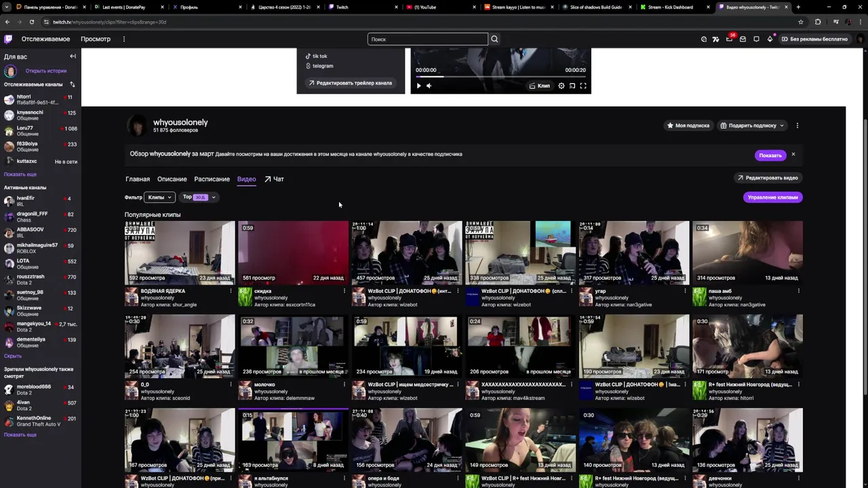Click Скрыть to collapse active channels
Screen dimensions: 868x488
[x=13, y=356]
